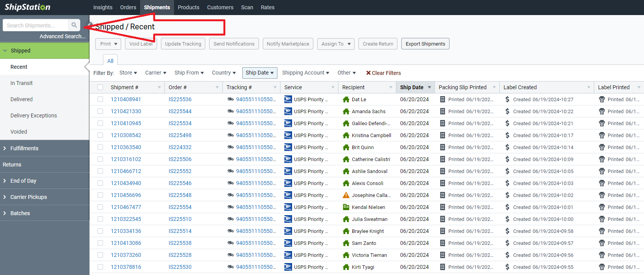Tick the checkbox for shipment 1210466712

pos(100,171)
